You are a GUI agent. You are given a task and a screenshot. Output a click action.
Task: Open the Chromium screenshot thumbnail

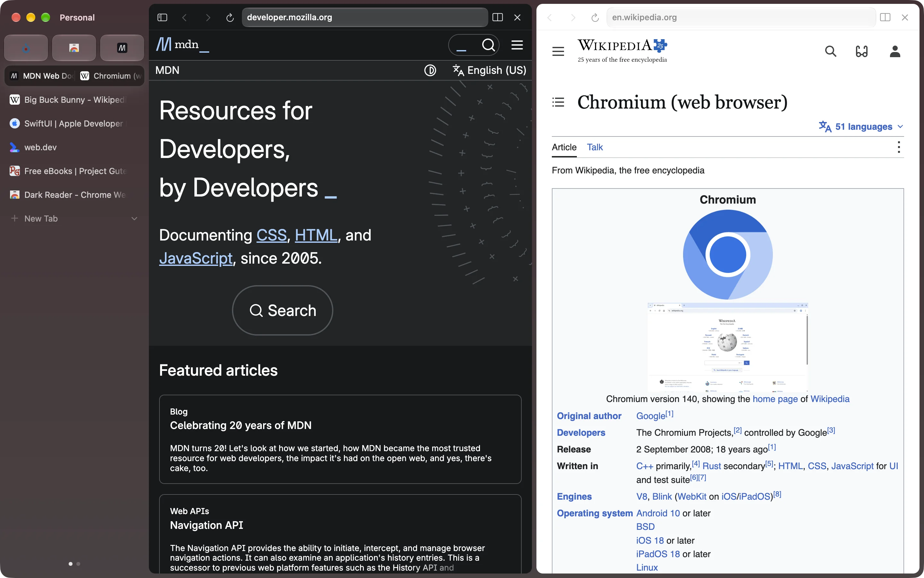pyautogui.click(x=728, y=347)
